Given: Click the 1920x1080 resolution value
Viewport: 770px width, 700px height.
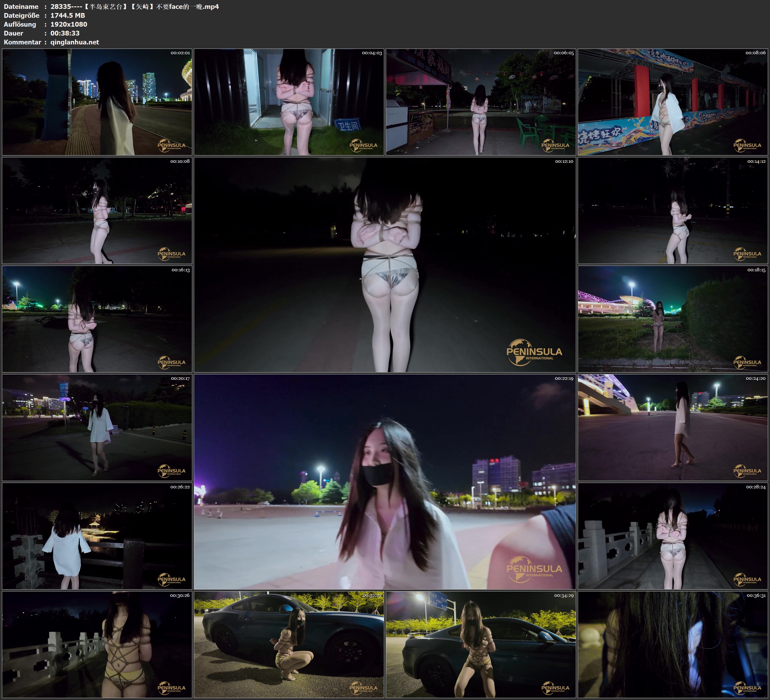Looking at the screenshot, I should (x=69, y=24).
